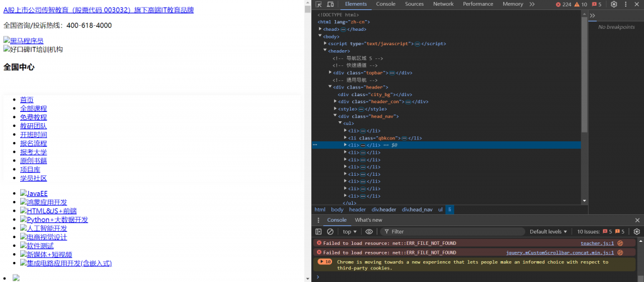Switch to the What's new drawer tab
This screenshot has height=282, width=644.
tap(369, 220)
